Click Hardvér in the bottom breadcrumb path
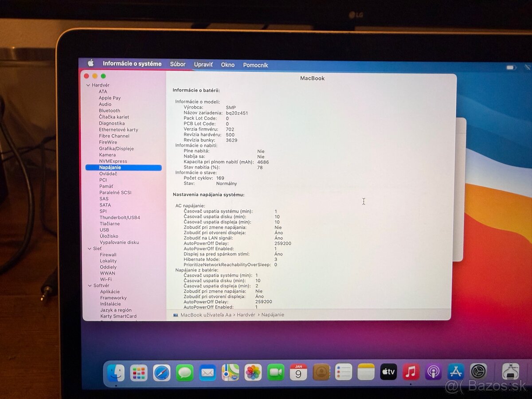This screenshot has width=532, height=399. click(x=246, y=315)
